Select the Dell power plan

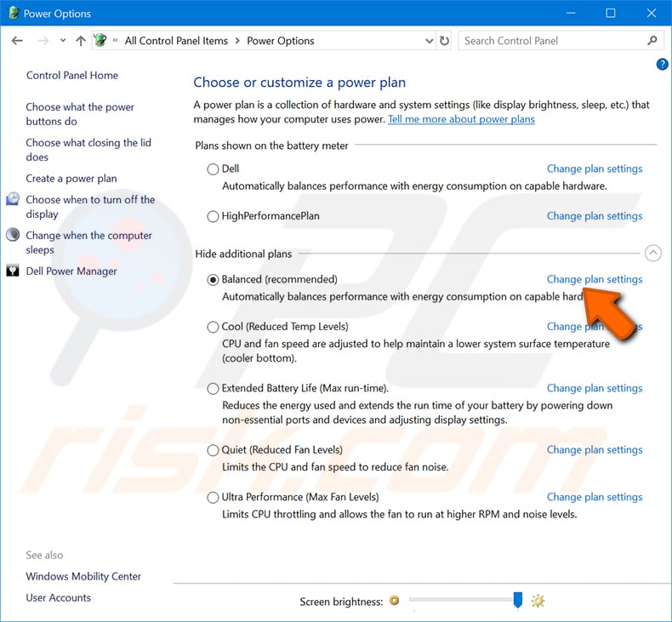[213, 168]
